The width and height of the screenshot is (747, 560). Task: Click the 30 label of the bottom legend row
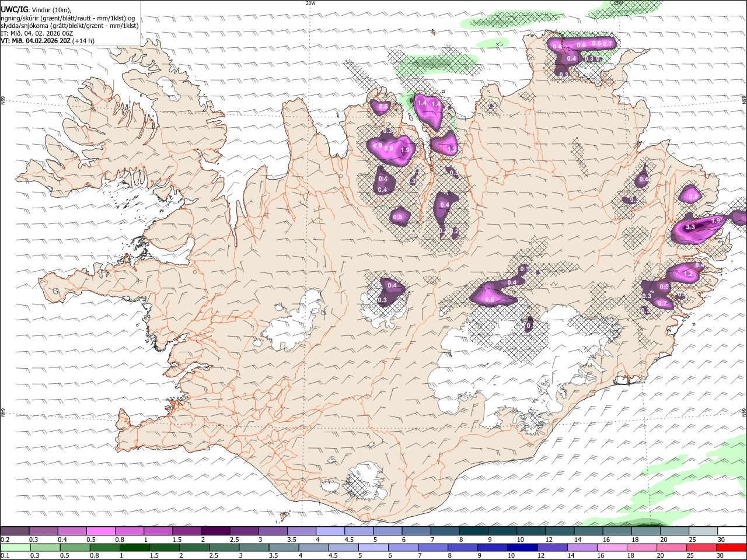click(721, 555)
